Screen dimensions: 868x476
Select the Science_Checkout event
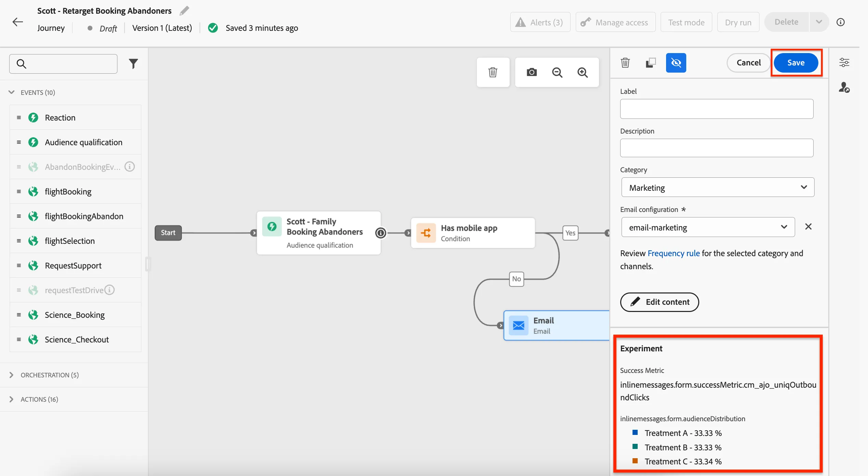coord(75,339)
